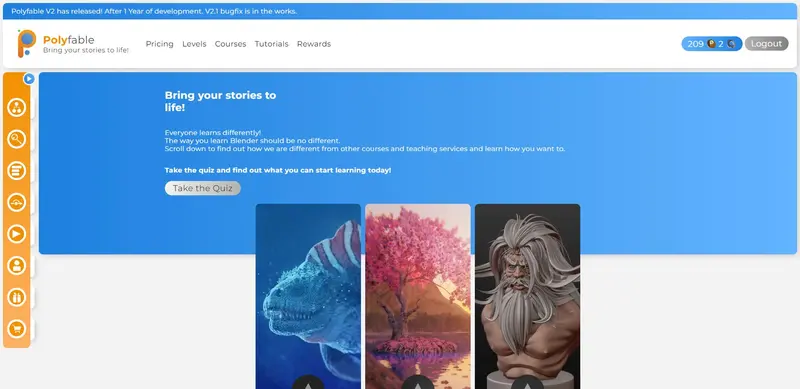Screen dimensions: 800x389
Task: Open the three-node hierarchy sidebar icon
Action: [x=17, y=107]
